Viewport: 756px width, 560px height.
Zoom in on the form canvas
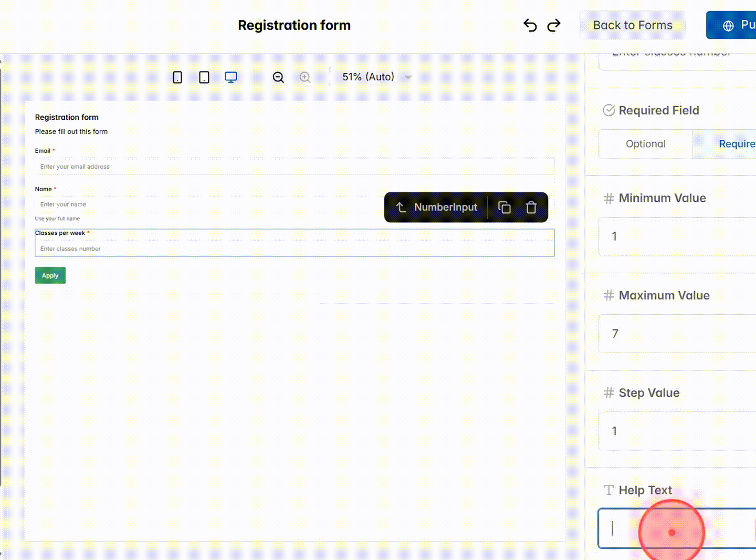coord(305,77)
